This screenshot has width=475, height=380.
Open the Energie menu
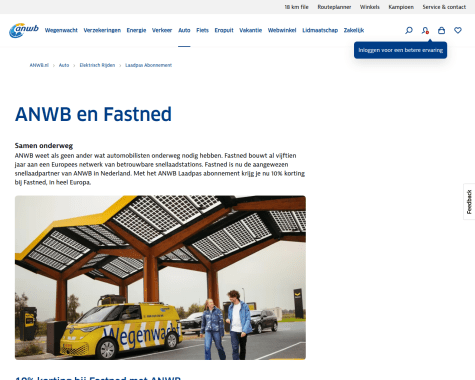click(x=136, y=30)
